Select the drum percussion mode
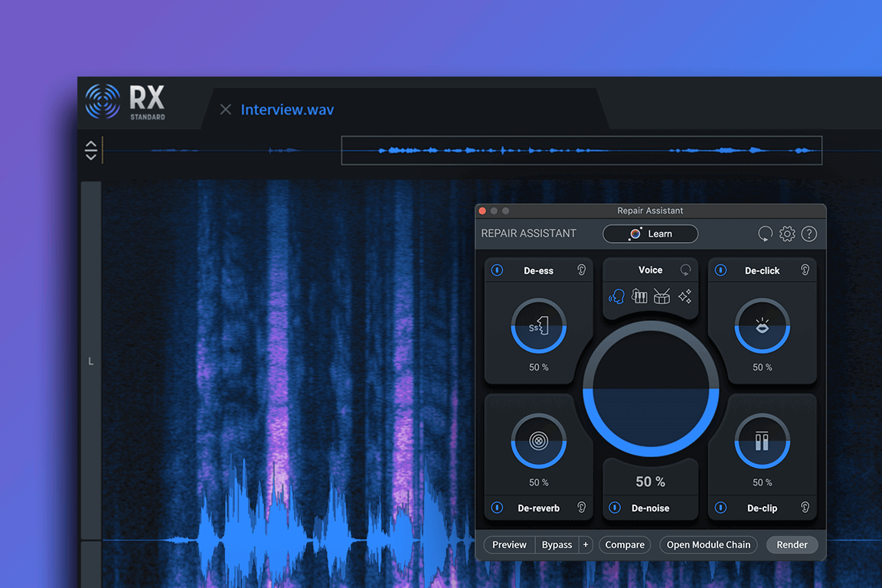Screen dimensions: 882x588 pyautogui.click(x=661, y=296)
